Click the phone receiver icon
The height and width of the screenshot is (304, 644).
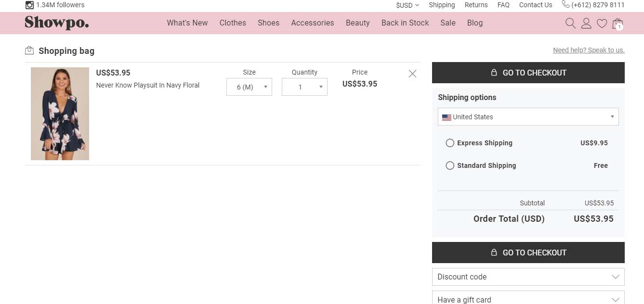tap(565, 4)
